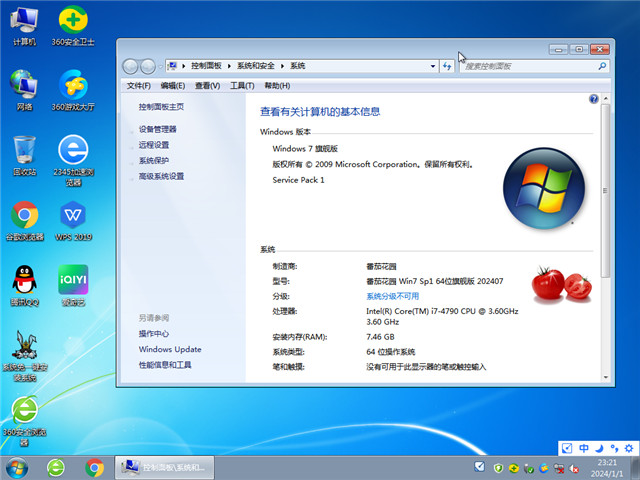The image size is (640, 480).
Task: Open Windows Update link
Action: point(170,349)
